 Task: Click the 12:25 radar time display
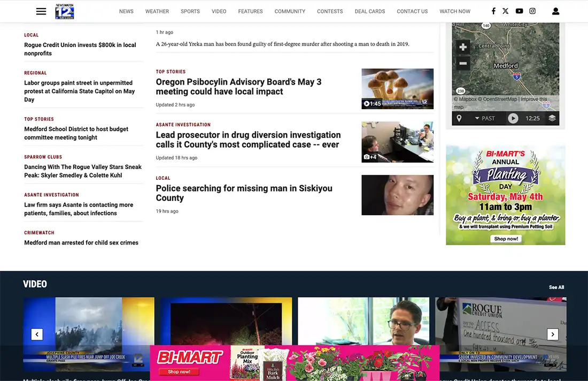(x=532, y=118)
